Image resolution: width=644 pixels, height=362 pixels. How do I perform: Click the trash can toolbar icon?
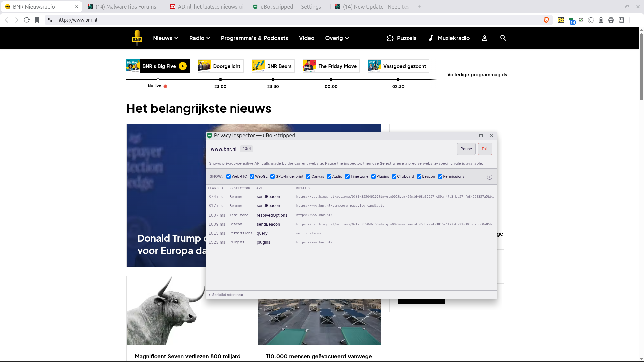click(x=601, y=20)
